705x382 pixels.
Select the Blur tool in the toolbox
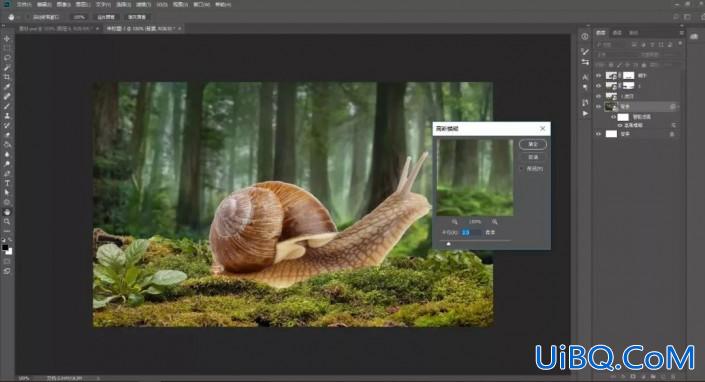pyautogui.click(x=7, y=154)
